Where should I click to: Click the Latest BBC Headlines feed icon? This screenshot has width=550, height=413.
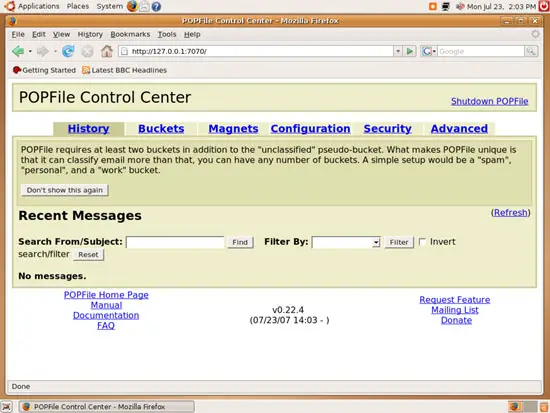(x=86, y=70)
